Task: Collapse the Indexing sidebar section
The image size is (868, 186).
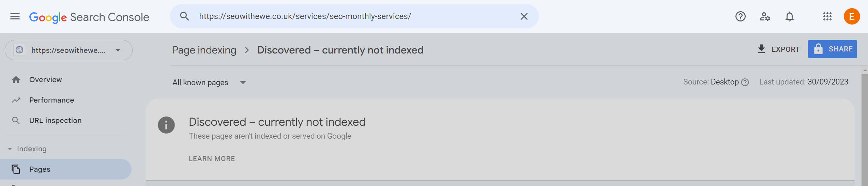Action: [x=10, y=149]
